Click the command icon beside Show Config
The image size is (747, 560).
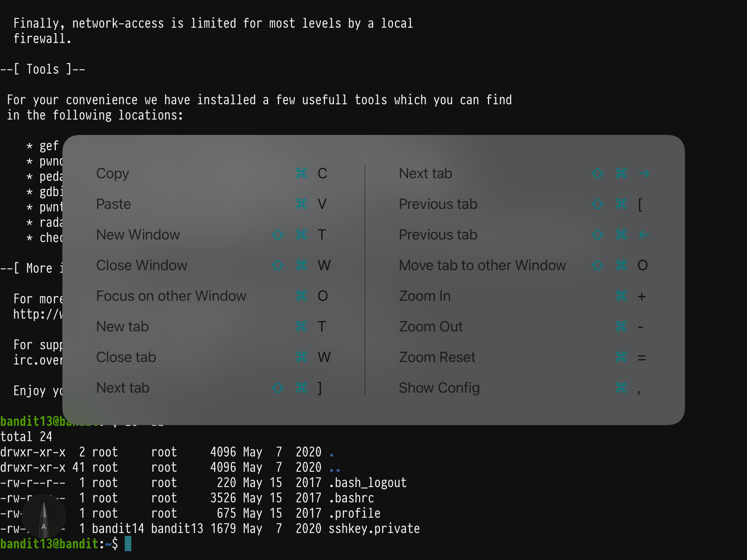tap(621, 388)
